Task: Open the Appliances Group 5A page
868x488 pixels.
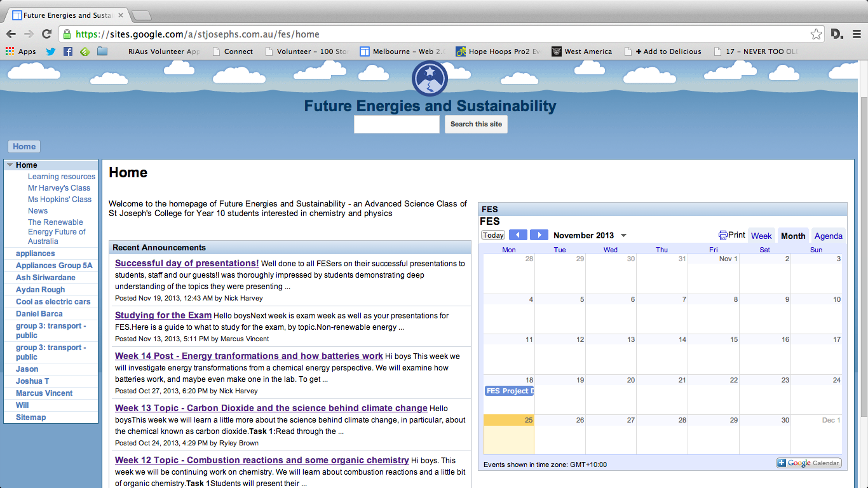Action: point(54,266)
